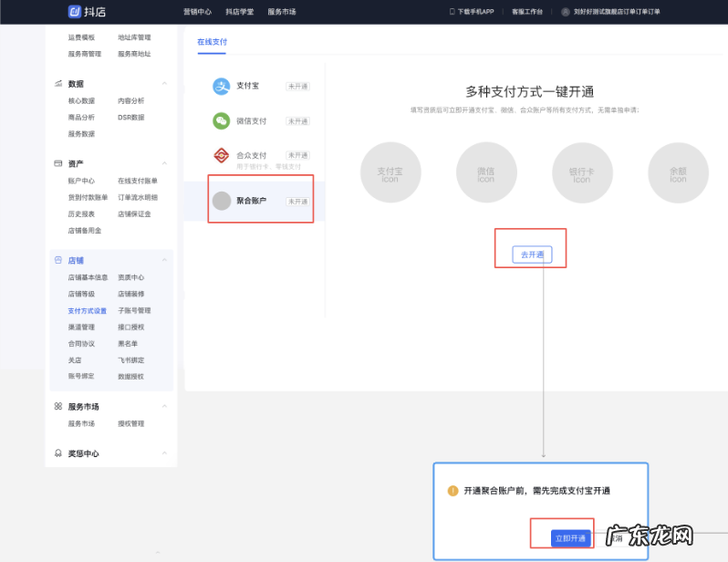Open 历史报表 in the sidebar

click(81, 214)
